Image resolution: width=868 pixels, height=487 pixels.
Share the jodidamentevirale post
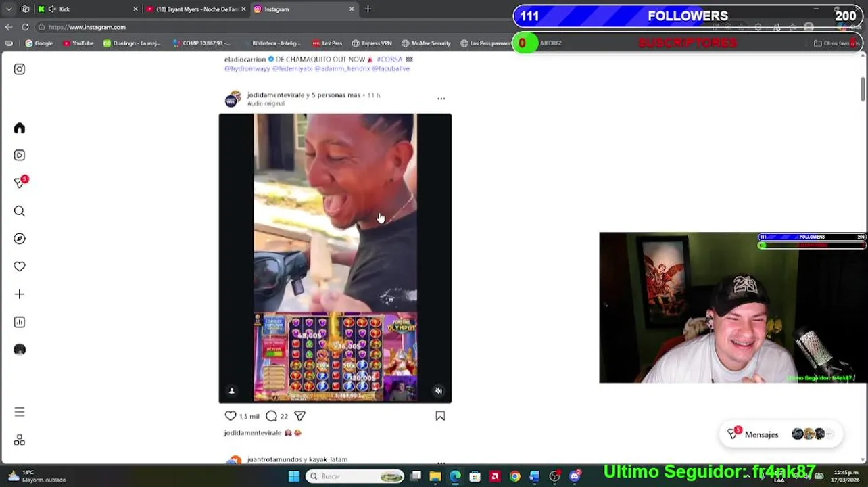click(x=299, y=416)
